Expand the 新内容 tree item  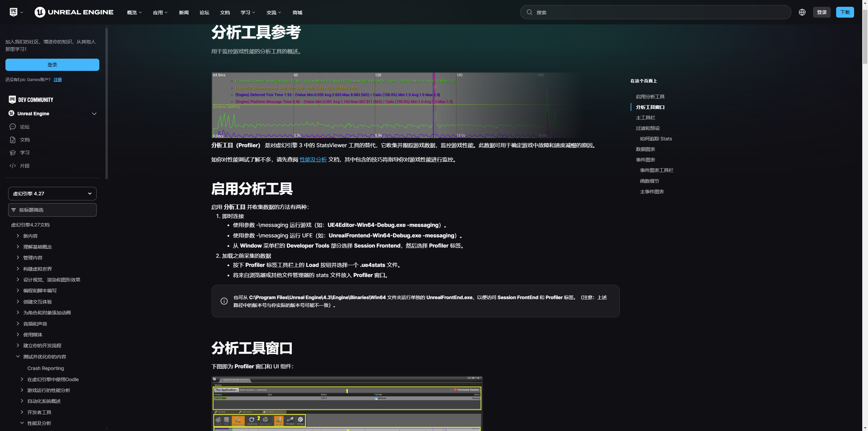tap(18, 236)
